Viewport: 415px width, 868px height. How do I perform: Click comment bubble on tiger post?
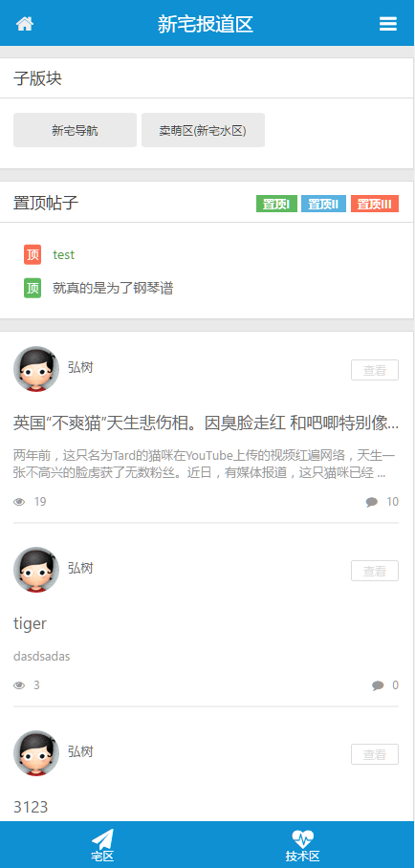378,685
